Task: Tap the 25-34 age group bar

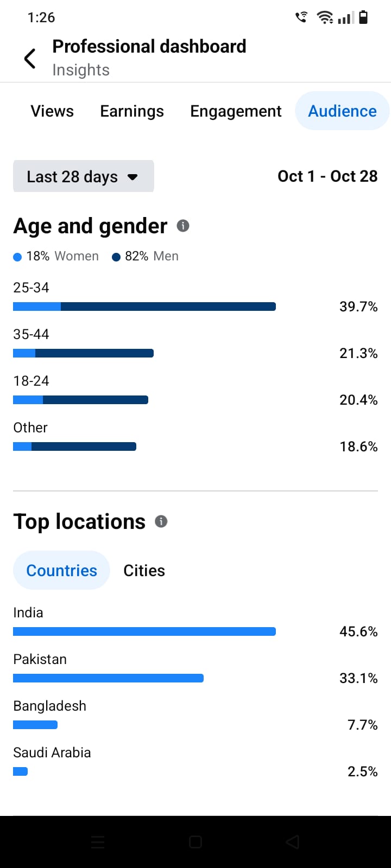Action: tap(144, 307)
